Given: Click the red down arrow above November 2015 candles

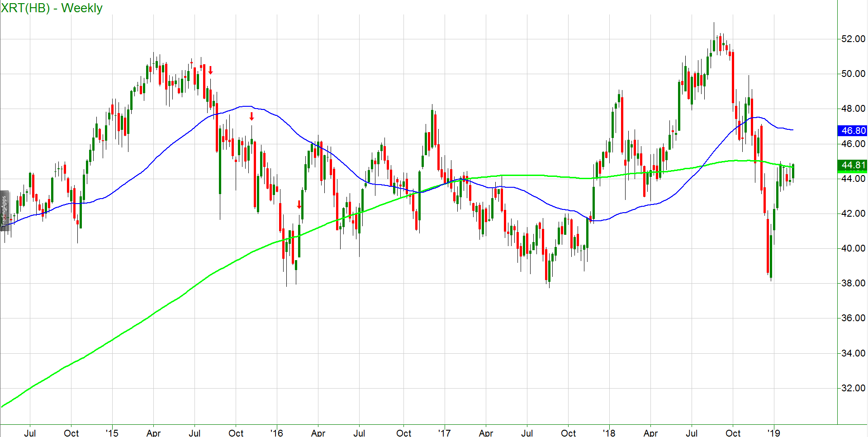Looking at the screenshot, I should (252, 117).
